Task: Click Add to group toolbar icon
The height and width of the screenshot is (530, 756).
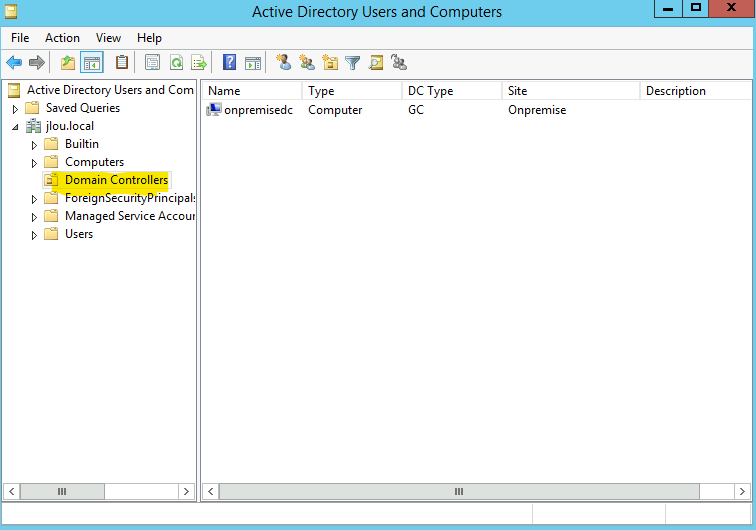Action: click(399, 62)
